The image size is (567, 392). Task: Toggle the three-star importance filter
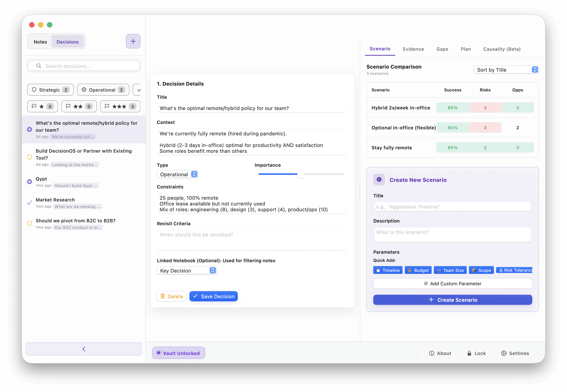tap(120, 106)
